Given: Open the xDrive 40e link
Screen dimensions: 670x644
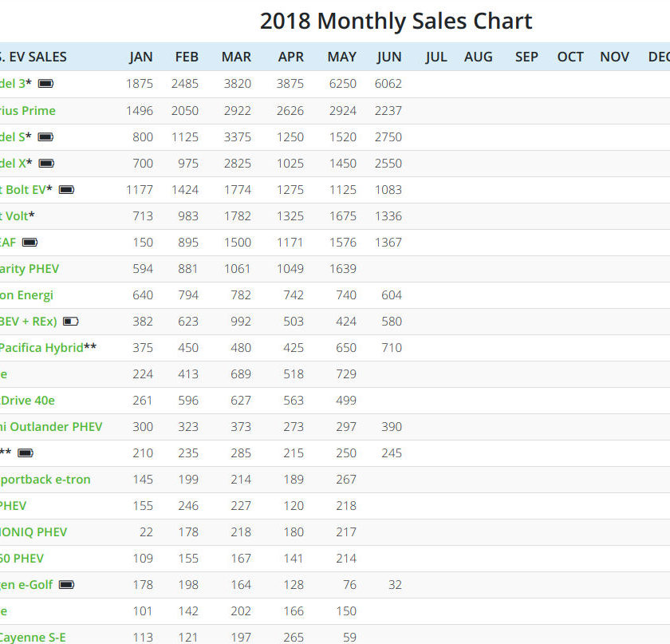Looking at the screenshot, I should 27,401.
